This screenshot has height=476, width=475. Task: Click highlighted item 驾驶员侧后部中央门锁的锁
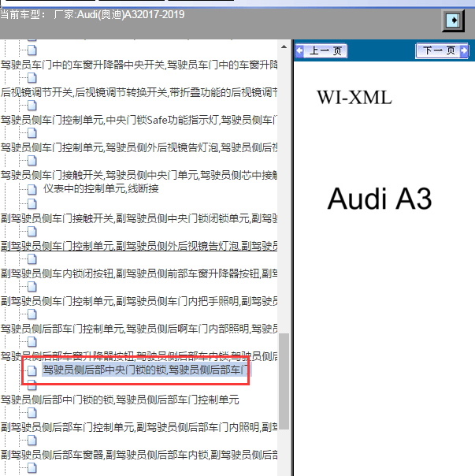(x=147, y=370)
